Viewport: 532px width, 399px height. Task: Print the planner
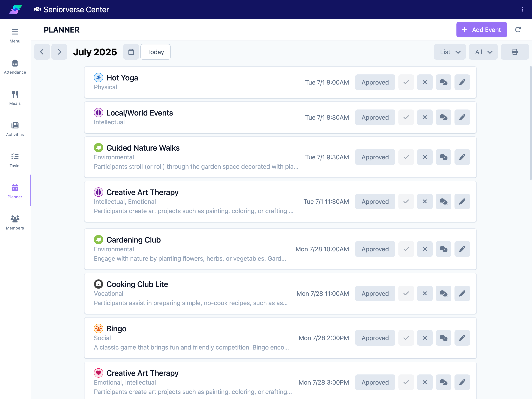515,52
